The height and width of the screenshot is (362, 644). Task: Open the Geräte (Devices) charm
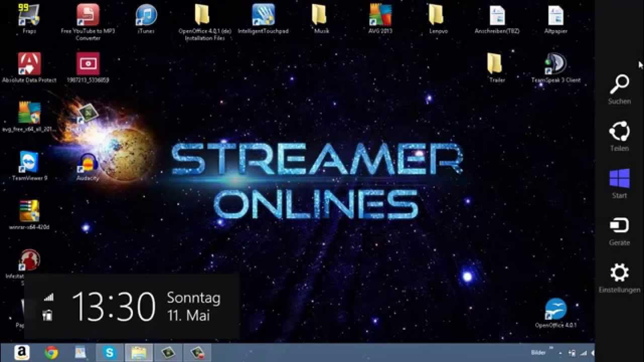[x=619, y=230]
